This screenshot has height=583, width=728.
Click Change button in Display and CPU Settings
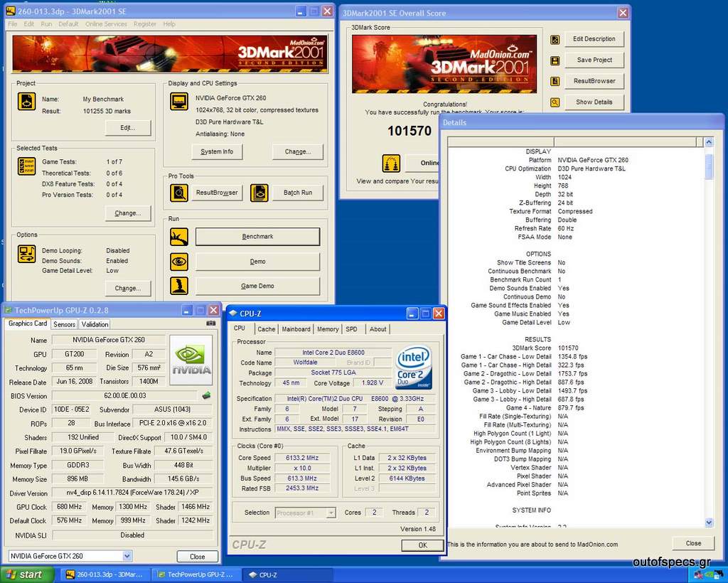tap(298, 151)
